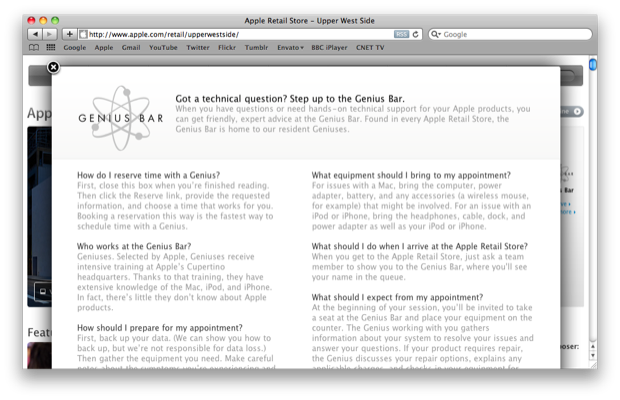Click the yellow minimize button
This screenshot has width=620, height=400.
pos(43,21)
